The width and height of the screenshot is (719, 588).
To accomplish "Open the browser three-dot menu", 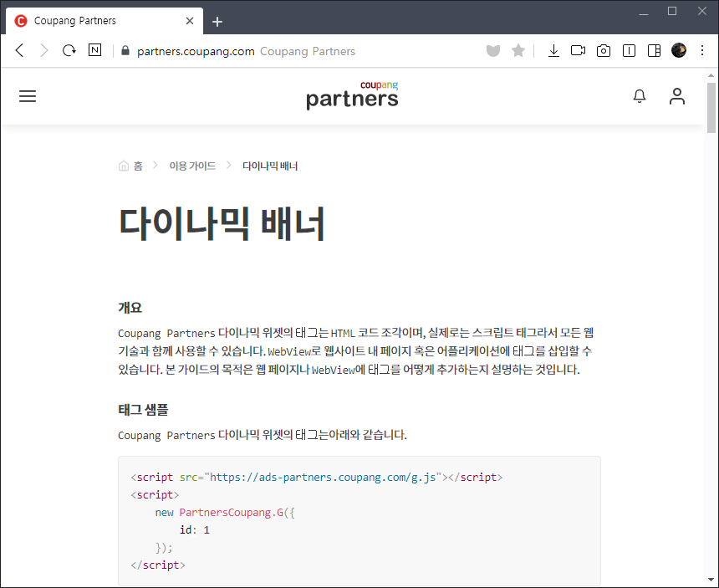I will click(702, 50).
